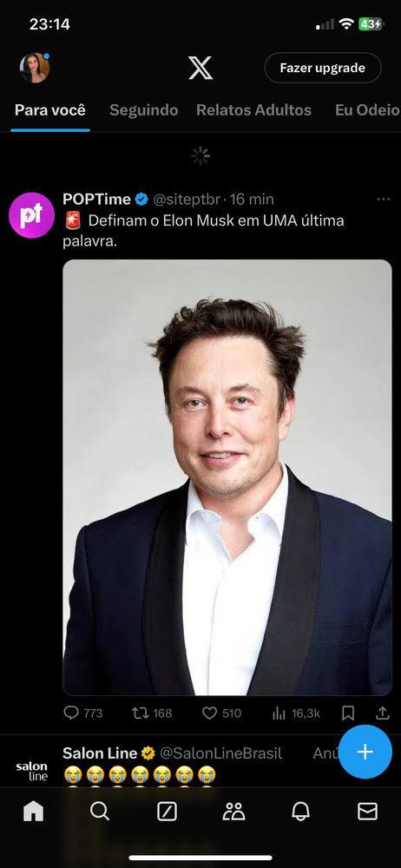Tap the X logo at top
The image size is (401, 868).
click(200, 68)
